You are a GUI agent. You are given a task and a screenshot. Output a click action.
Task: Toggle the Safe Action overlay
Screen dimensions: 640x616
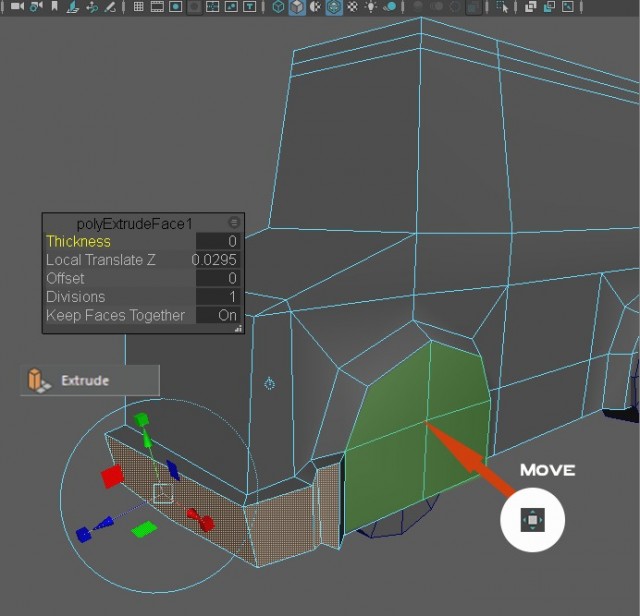[x=231, y=7]
